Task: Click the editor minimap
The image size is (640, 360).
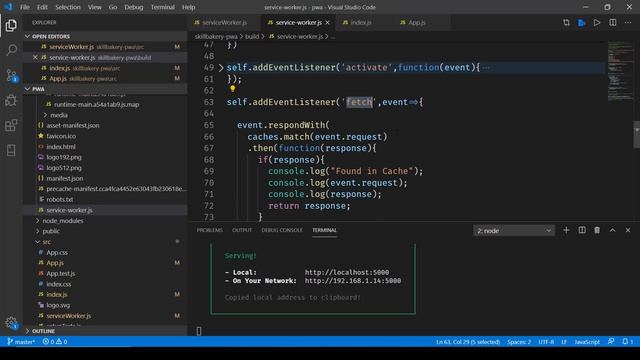Action: 620,71
